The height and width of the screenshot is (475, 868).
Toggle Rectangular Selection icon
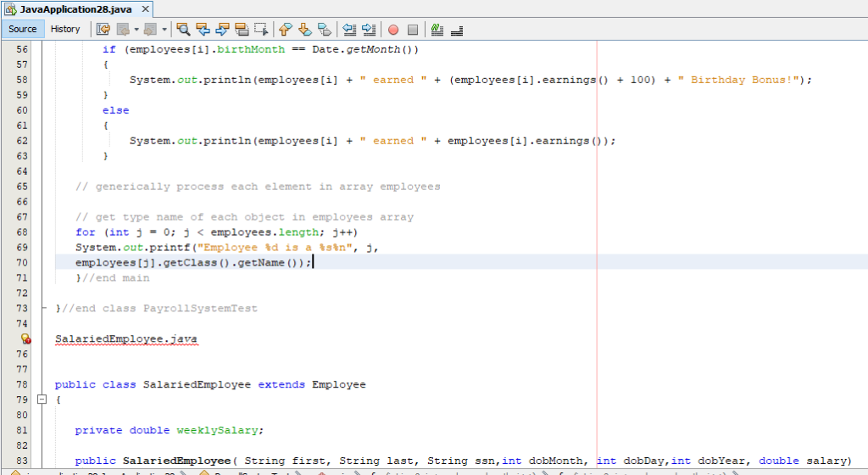click(261, 30)
